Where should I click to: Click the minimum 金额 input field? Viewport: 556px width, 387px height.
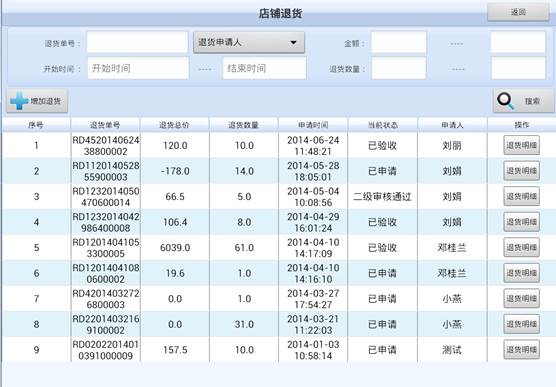click(399, 43)
